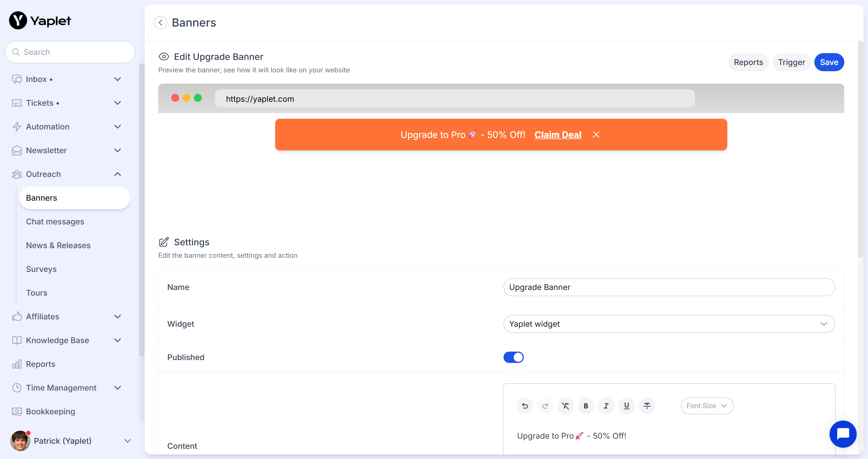Open Chat messages in sidebar
Screen dimensions: 868x459
point(55,222)
